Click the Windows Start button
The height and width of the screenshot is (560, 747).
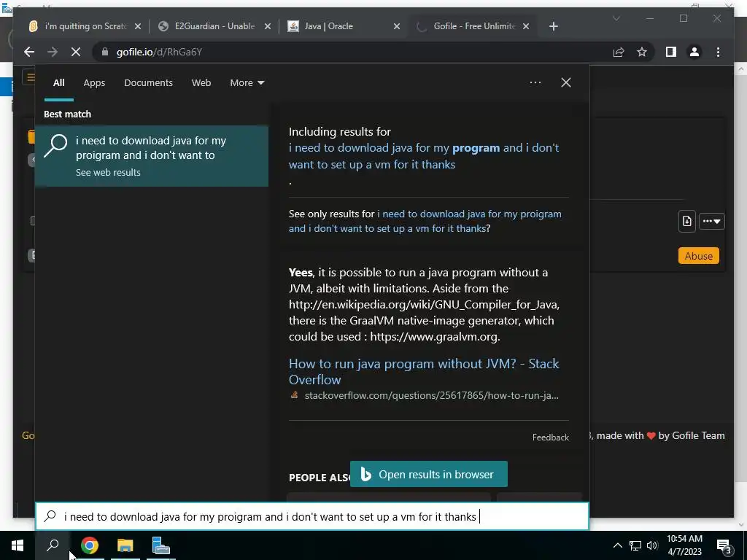click(x=18, y=545)
